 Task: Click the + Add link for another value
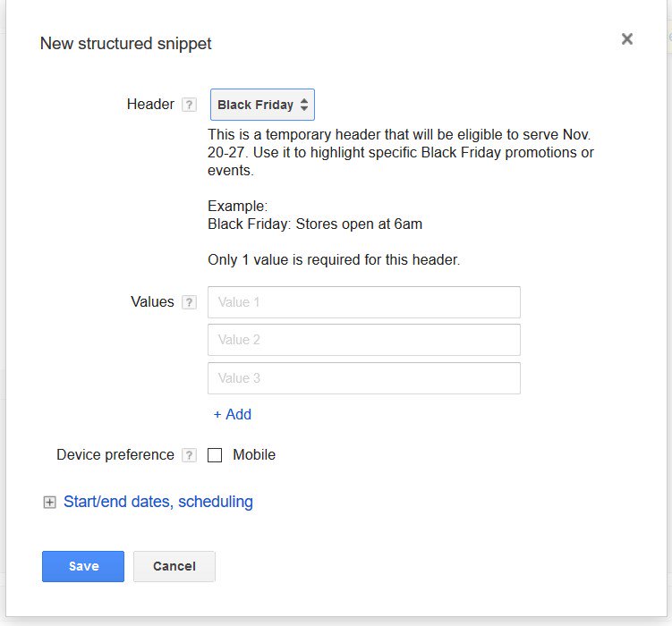[233, 414]
